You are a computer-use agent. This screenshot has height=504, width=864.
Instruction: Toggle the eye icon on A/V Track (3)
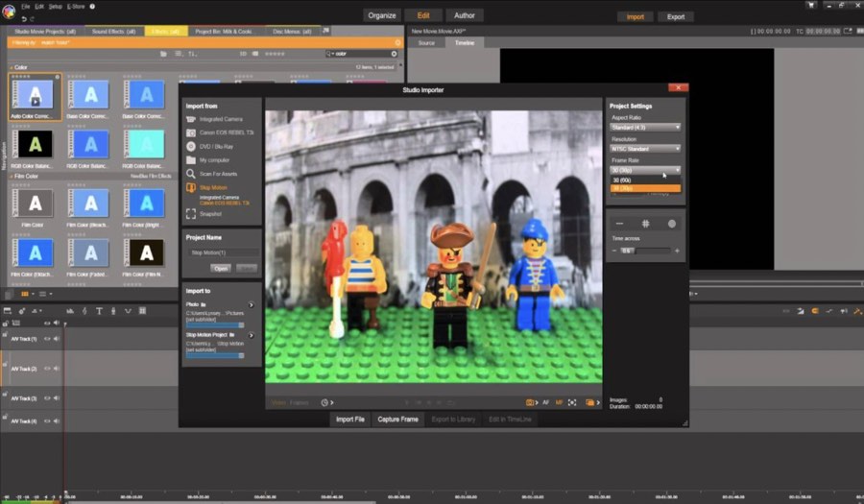47,398
